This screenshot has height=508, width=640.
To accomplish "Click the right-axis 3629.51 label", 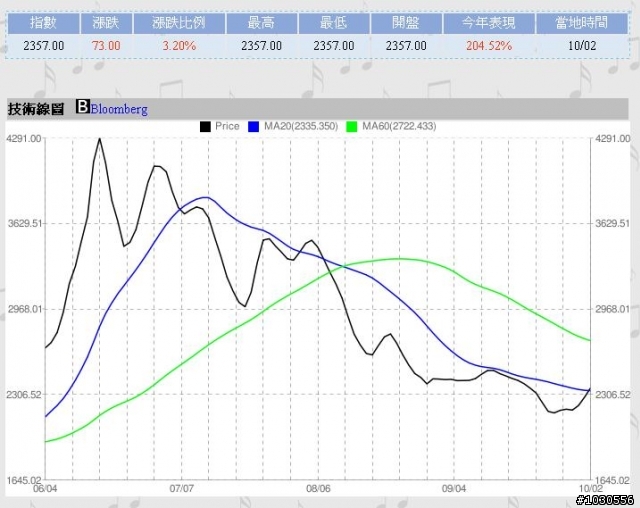I will click(613, 224).
